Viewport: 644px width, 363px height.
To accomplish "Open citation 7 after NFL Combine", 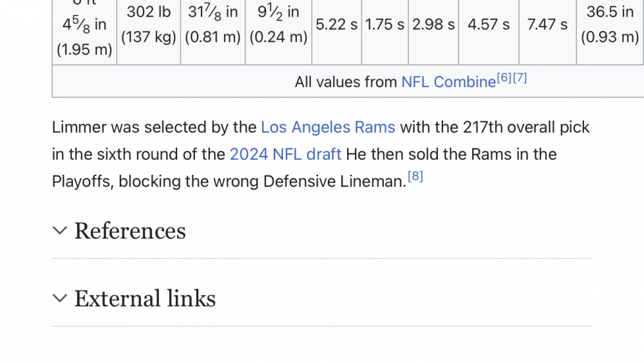I will pyautogui.click(x=520, y=77).
